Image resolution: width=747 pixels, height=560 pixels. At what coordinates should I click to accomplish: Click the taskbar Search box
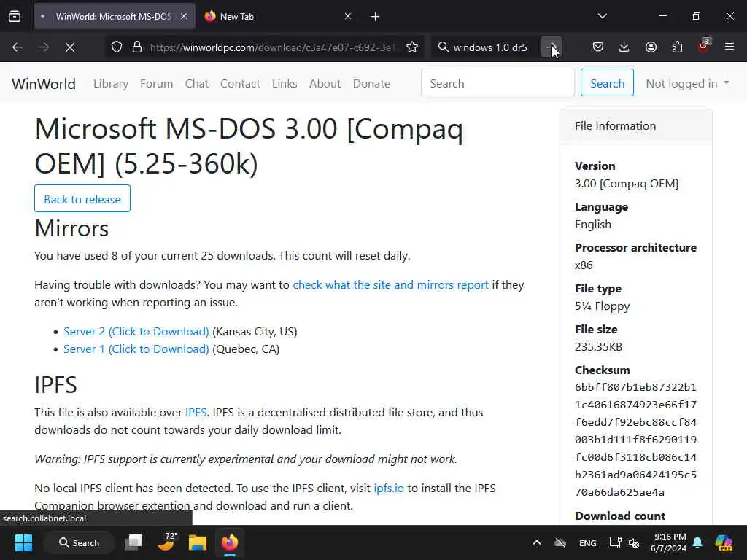(79, 542)
